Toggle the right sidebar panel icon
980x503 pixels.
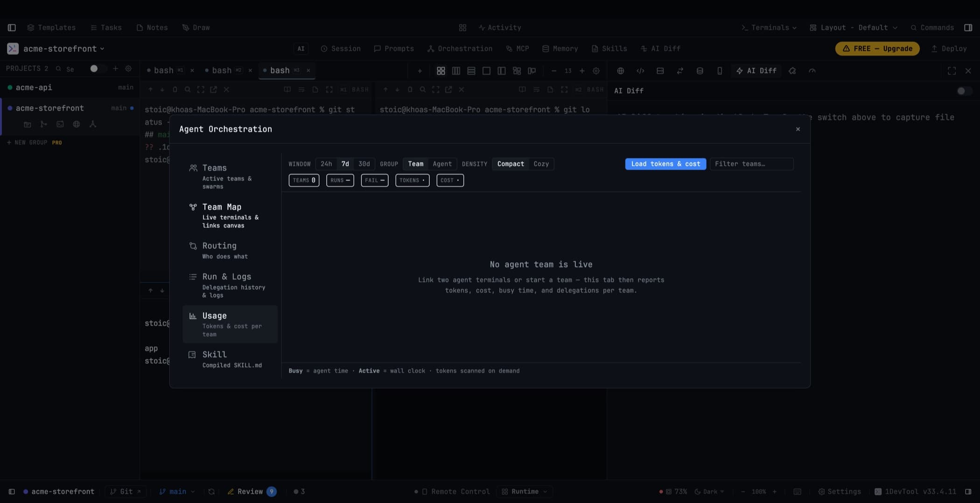(968, 28)
